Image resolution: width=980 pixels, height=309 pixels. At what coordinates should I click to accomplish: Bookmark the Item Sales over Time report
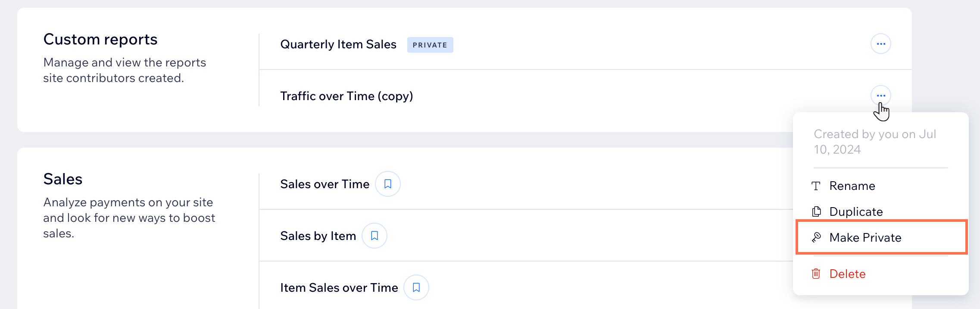pyautogui.click(x=416, y=287)
